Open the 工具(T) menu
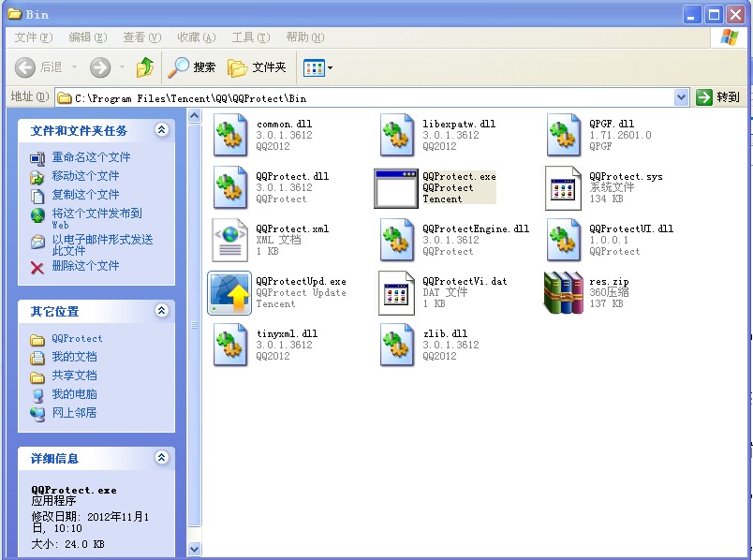The image size is (753, 560). coord(251,37)
